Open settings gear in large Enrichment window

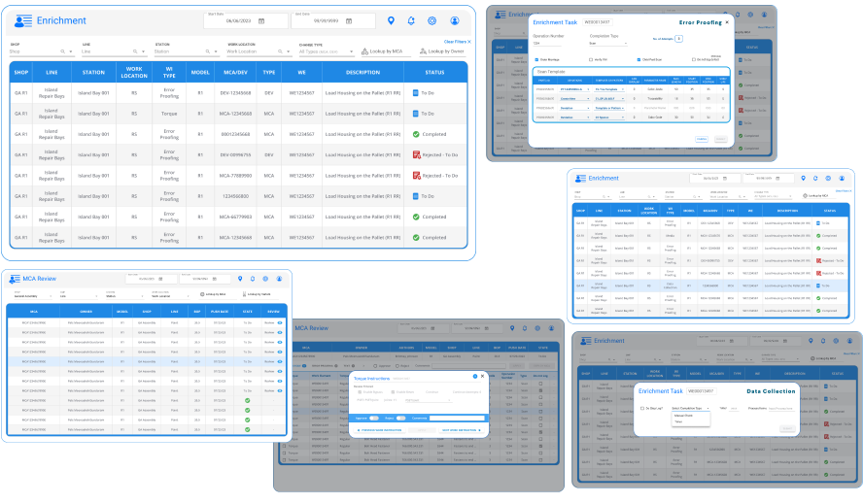point(432,20)
